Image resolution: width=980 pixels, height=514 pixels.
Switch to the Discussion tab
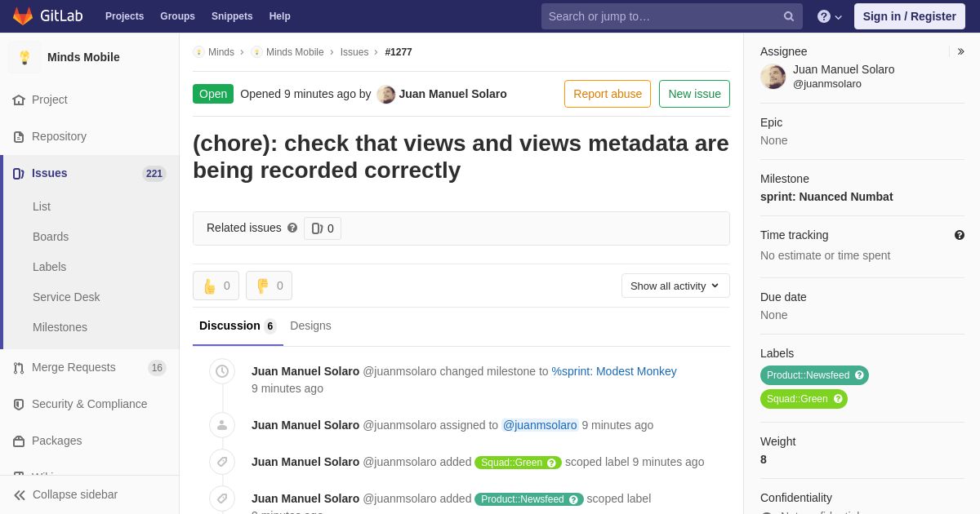[x=238, y=326]
